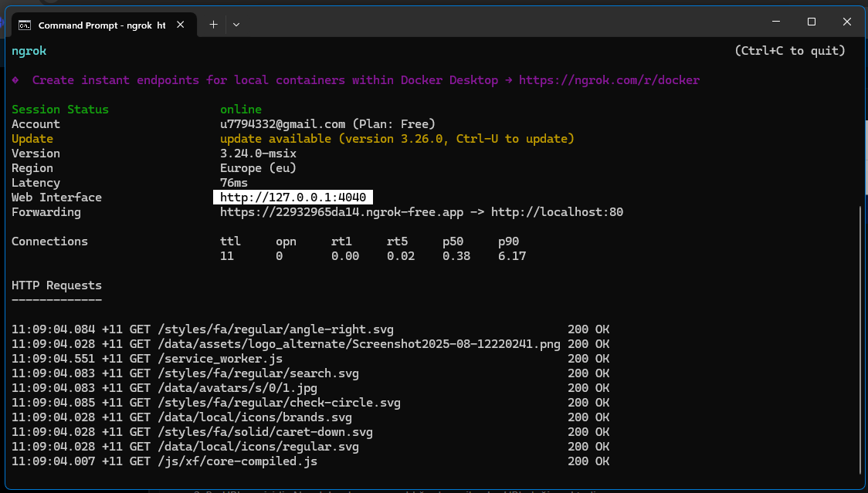Click the forwarding URL 22932965da14.ngrok-free.app

[x=341, y=212]
